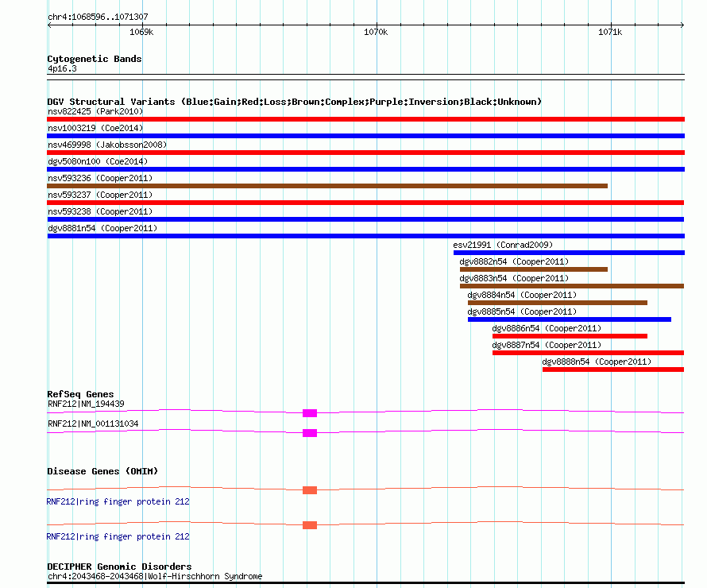The image size is (707, 588).
Task: Click the magenta exon of RNF212|NM_001131034
Action: point(310,433)
